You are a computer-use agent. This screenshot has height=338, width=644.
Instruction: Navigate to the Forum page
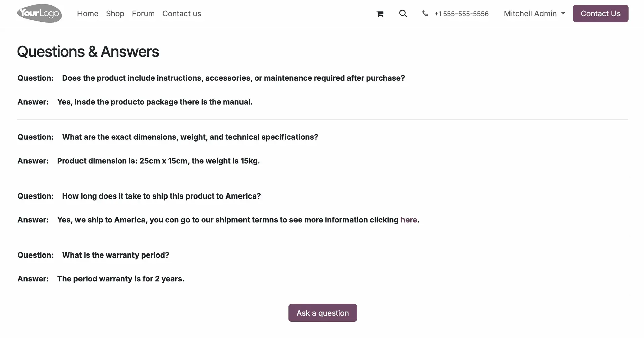tap(143, 14)
